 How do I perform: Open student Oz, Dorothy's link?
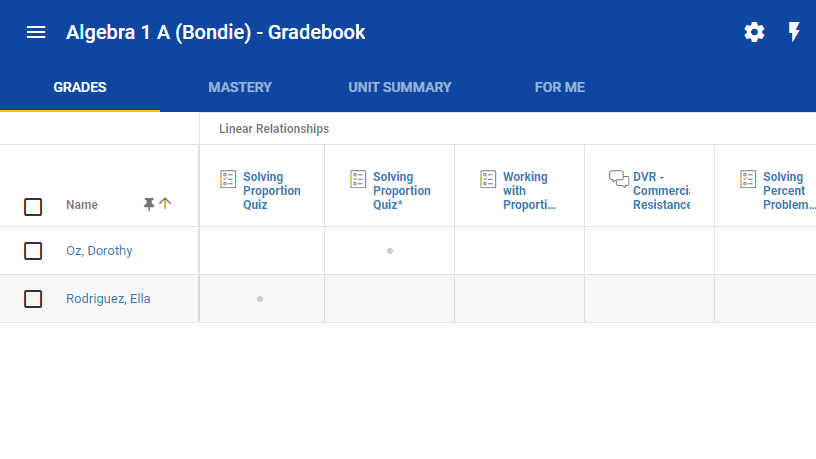click(x=99, y=251)
